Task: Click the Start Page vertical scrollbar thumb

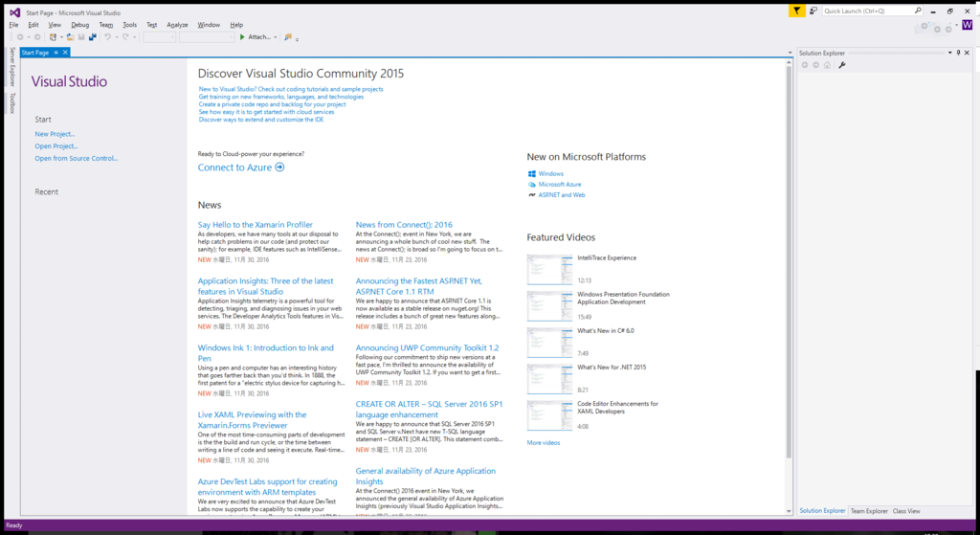Action: (789, 261)
